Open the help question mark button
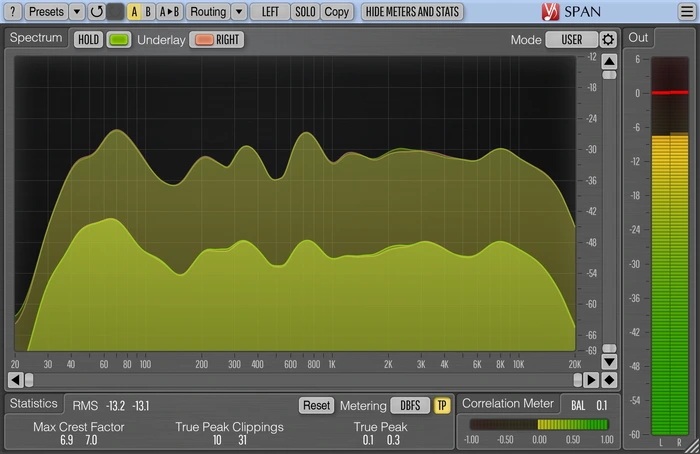700x454 pixels. coord(13,12)
